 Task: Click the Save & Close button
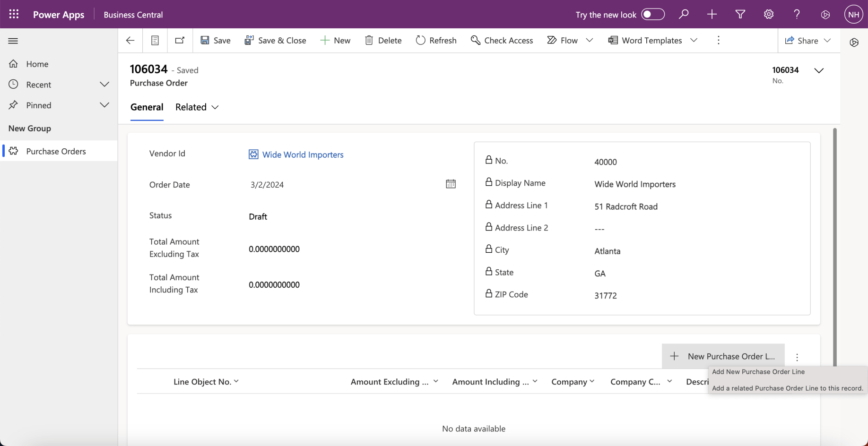click(275, 41)
